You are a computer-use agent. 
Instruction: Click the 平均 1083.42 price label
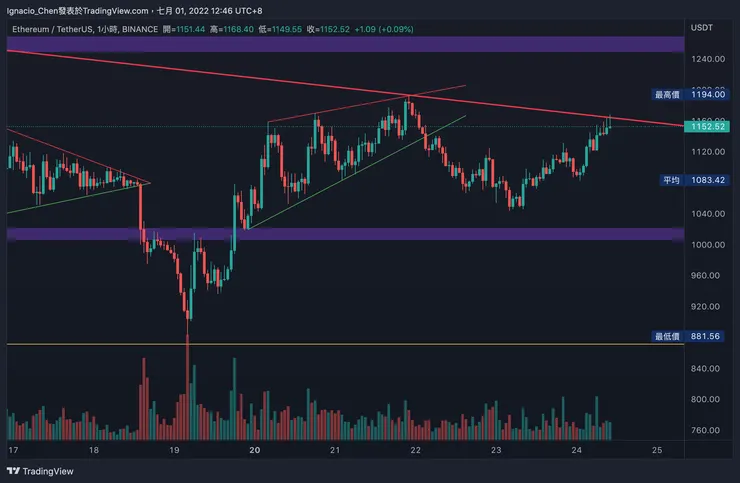tap(694, 180)
